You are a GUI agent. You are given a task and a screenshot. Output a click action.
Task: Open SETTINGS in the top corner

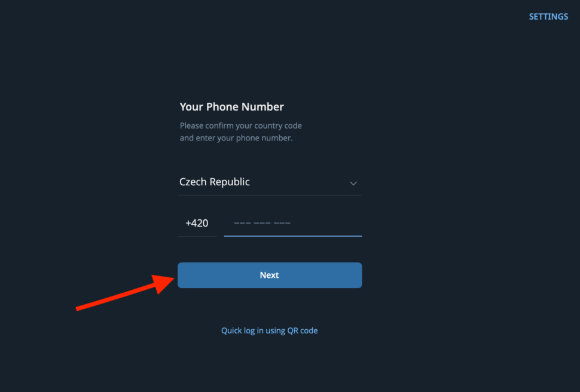548,17
